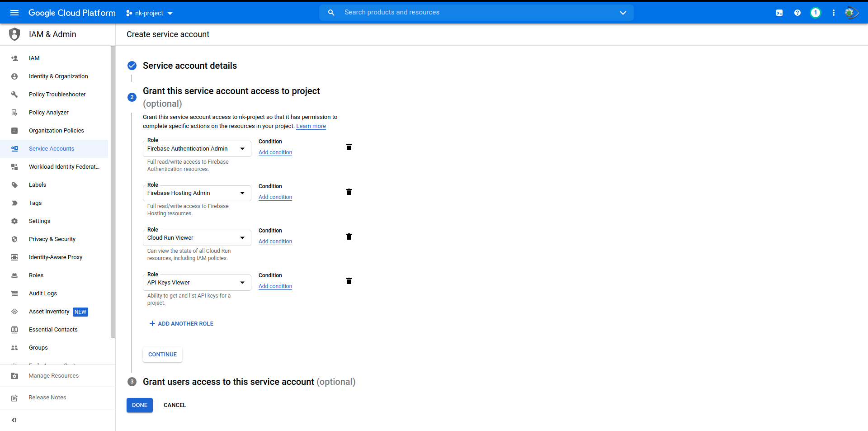Click the Privacy & Security shield icon
The width and height of the screenshot is (868, 431).
coord(14,239)
